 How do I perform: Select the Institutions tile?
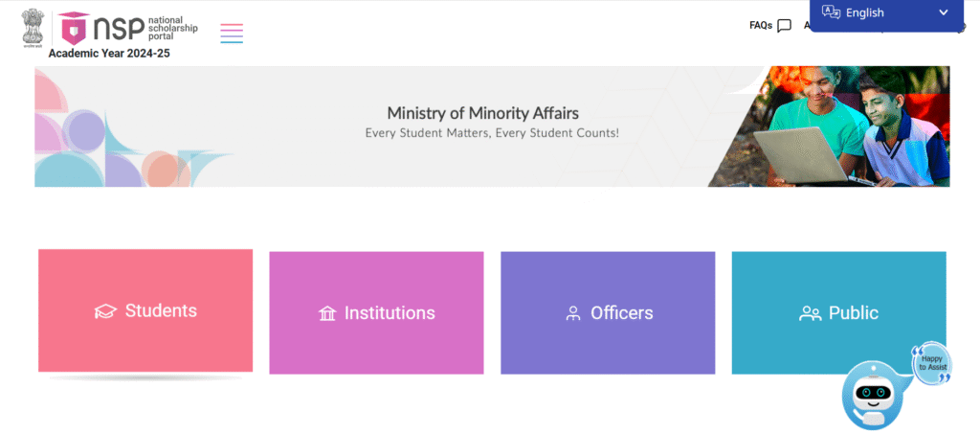coord(376,312)
